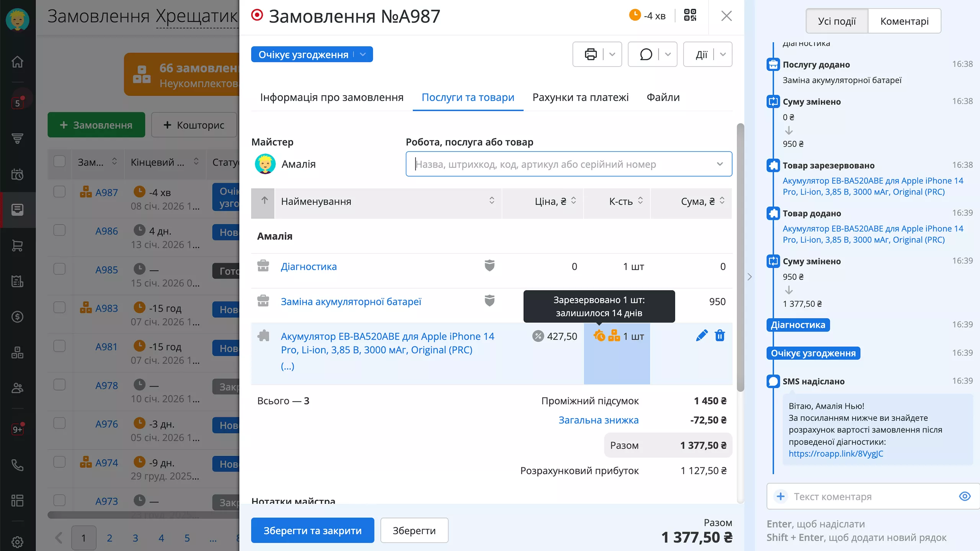Expand the 'Дії' actions chevron
This screenshot has height=551, width=980.
click(x=723, y=54)
